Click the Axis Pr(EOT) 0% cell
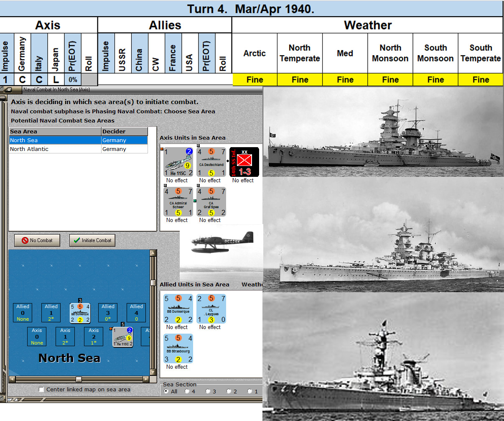Screen dimensions: 504x421 [x=73, y=79]
